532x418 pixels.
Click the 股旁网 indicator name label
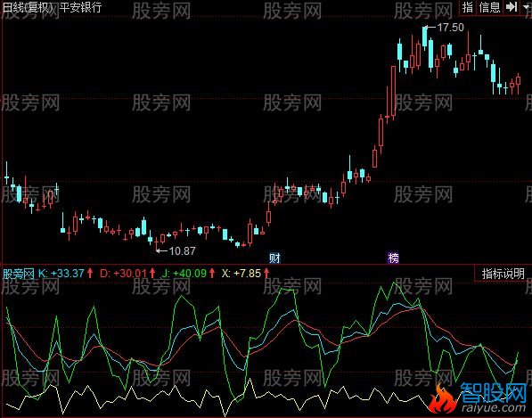[x=19, y=274]
